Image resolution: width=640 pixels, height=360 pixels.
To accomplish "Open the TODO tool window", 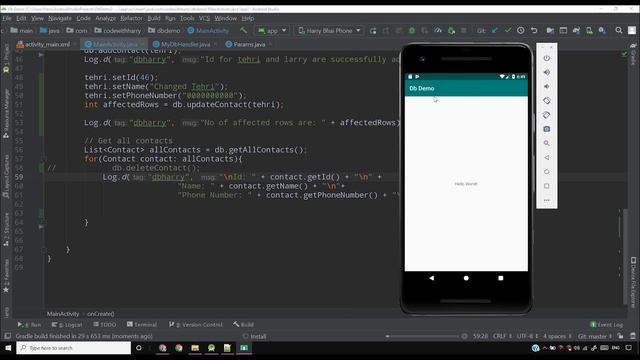I will (104, 325).
